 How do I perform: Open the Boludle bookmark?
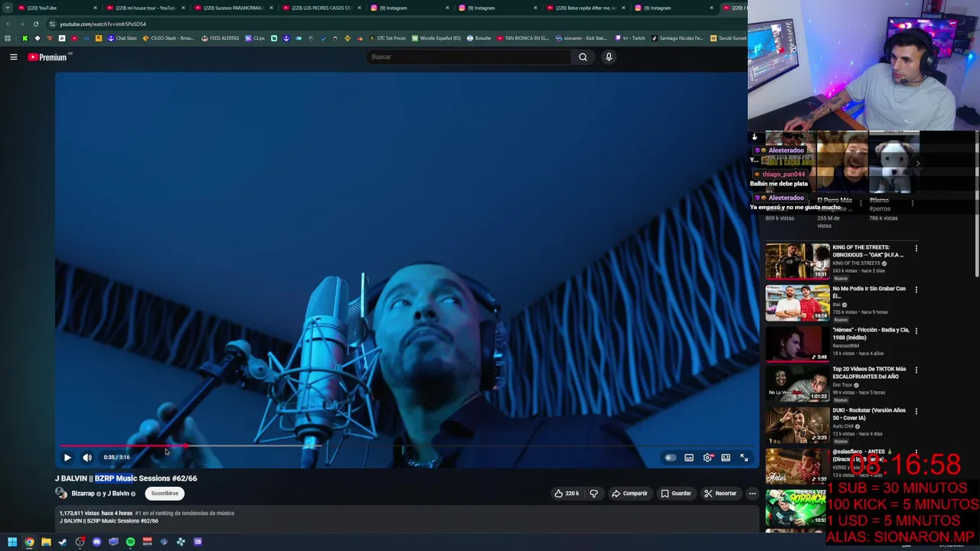point(479,38)
